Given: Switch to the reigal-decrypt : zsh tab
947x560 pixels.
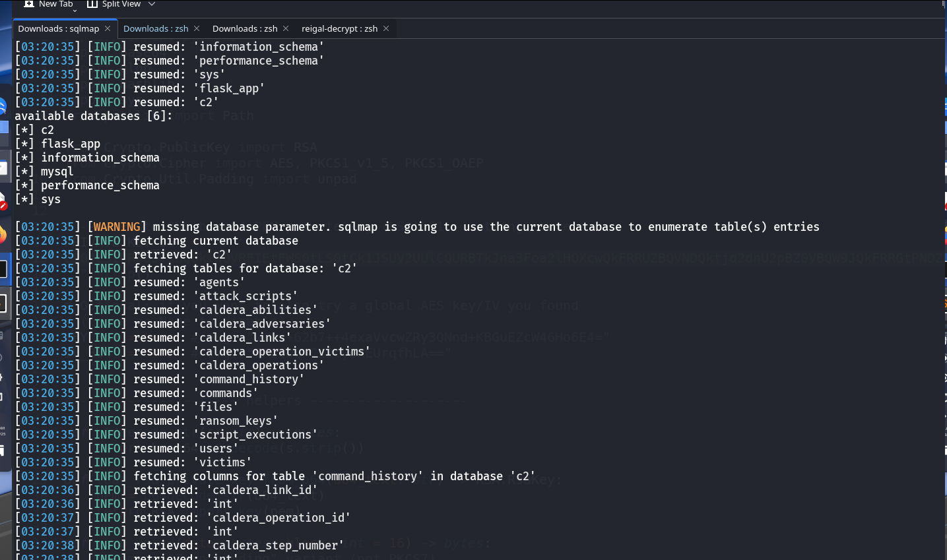Looking at the screenshot, I should tap(339, 29).
